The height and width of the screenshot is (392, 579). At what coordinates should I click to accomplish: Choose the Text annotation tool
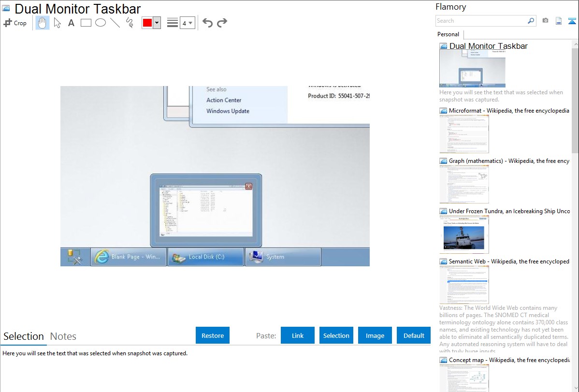click(x=71, y=23)
